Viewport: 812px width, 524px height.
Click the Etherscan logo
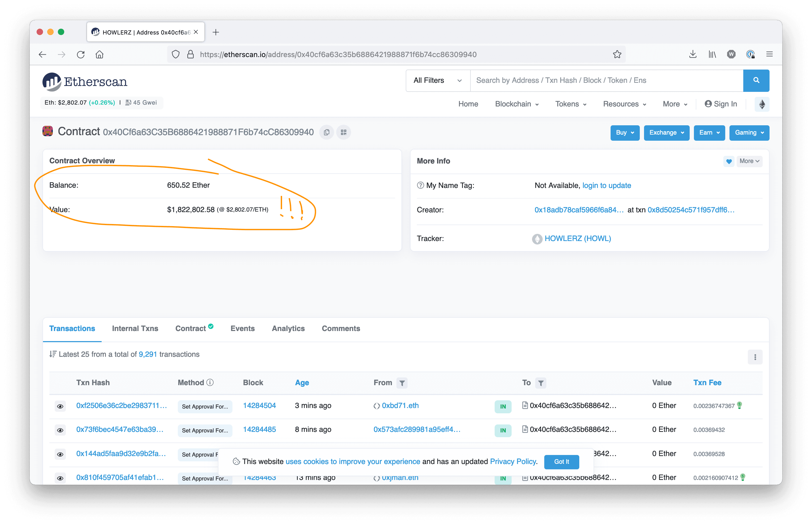tap(85, 82)
